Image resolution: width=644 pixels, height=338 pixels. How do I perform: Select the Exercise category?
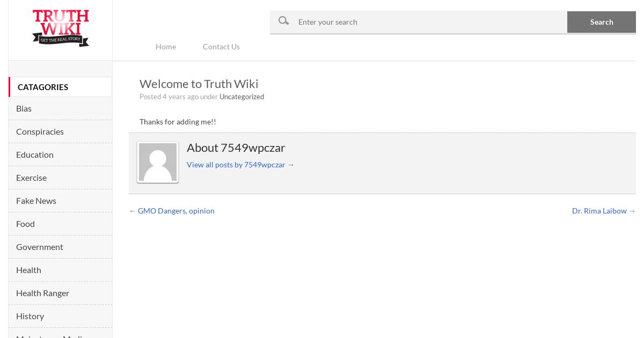[x=60, y=178]
